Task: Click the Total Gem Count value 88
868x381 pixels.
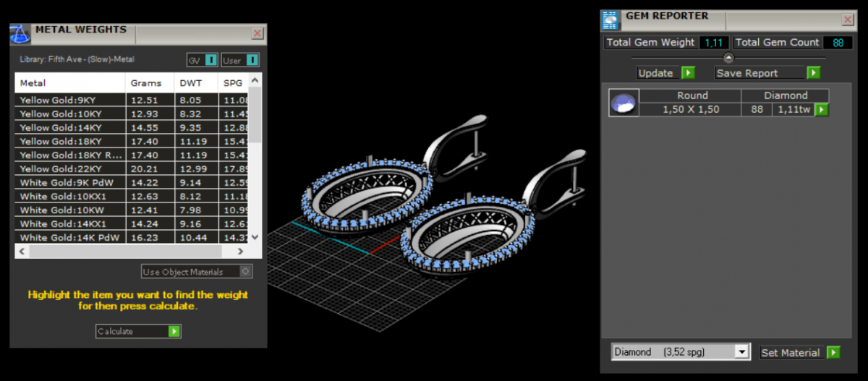Action: coord(838,43)
